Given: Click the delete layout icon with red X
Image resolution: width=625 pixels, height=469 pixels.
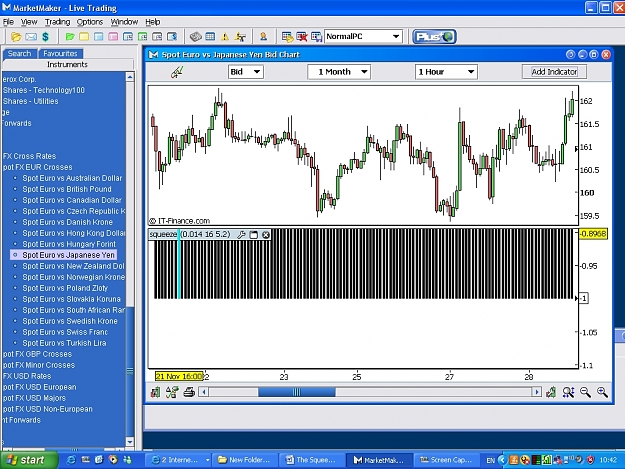Looking at the screenshot, I should pyautogui.click(x=302, y=37).
